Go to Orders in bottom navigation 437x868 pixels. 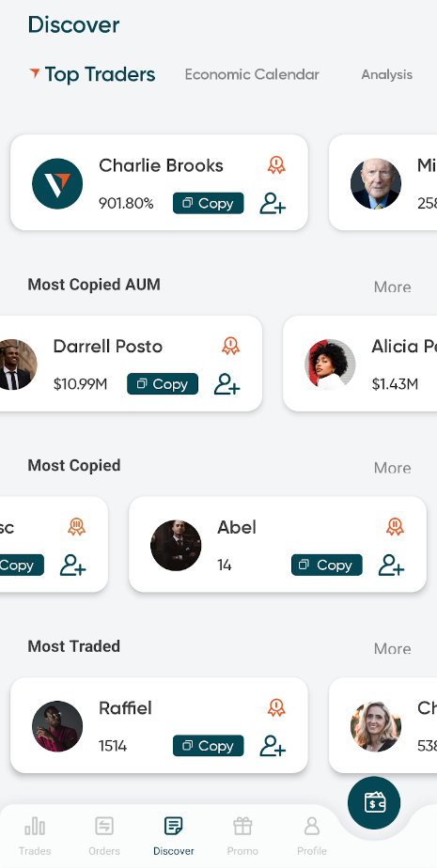104,836
